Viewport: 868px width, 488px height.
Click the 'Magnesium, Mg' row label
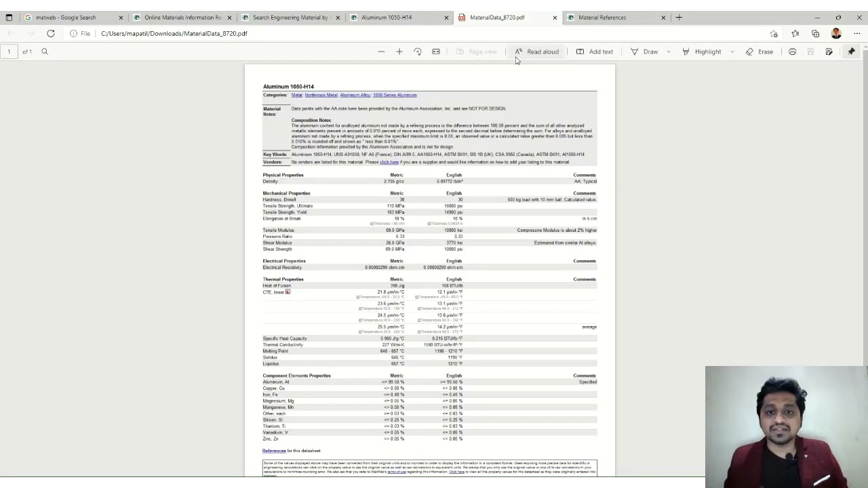(x=278, y=401)
